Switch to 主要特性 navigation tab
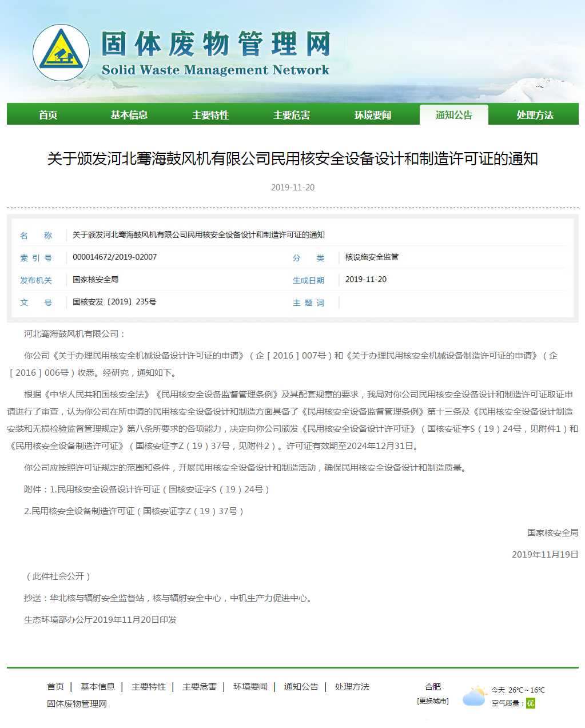Image resolution: width=585 pixels, height=728 pixels. pyautogui.click(x=210, y=115)
